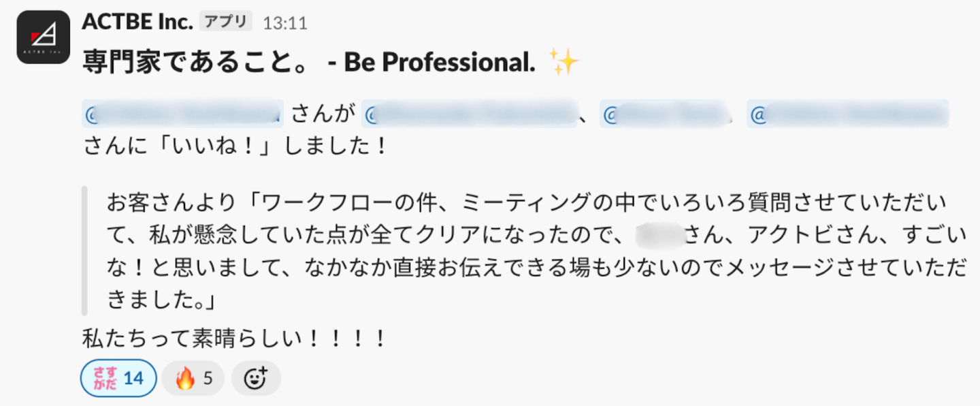This screenshot has width=980, height=406.
Task: Click the Be Professional. English heading text
Action: point(438,63)
